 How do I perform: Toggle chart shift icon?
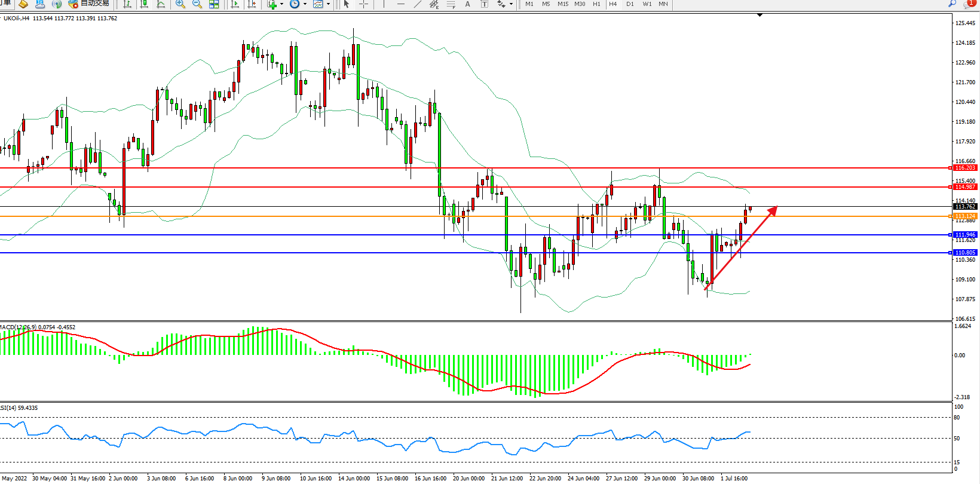(x=252, y=4)
